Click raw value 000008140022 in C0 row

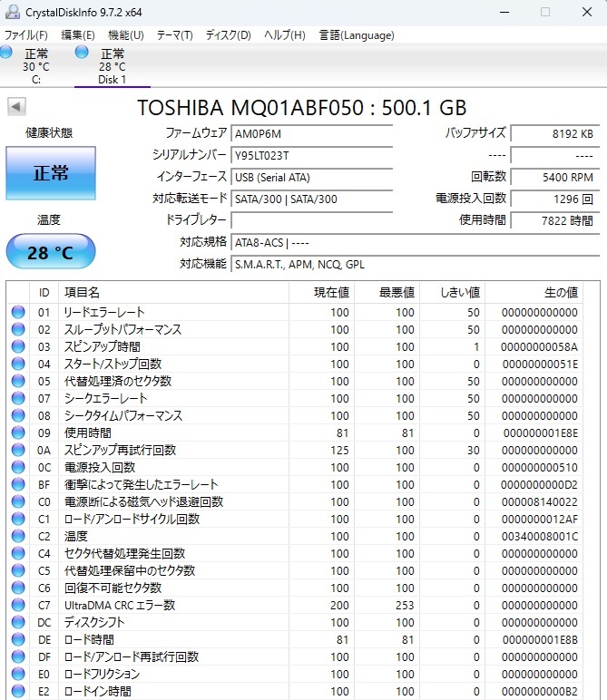coord(540,501)
